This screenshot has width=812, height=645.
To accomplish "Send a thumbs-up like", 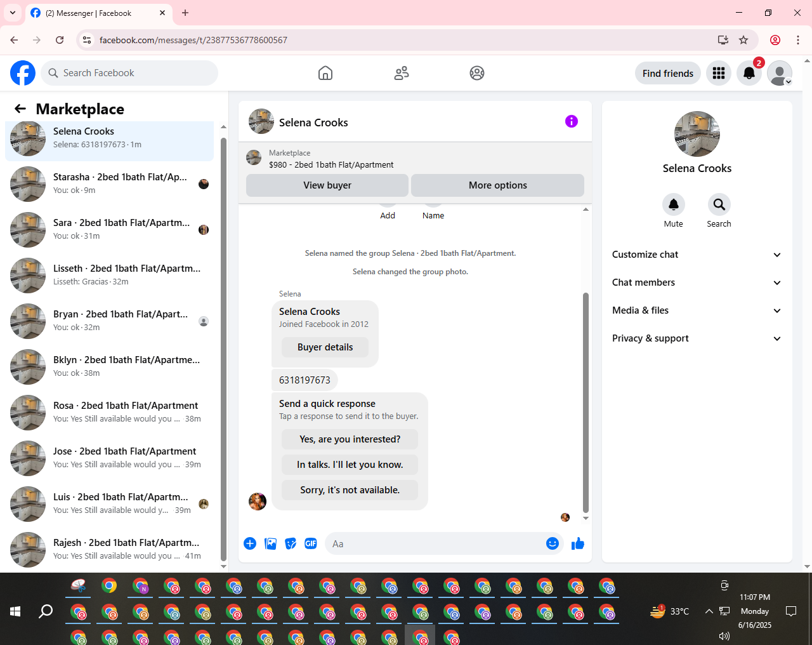I will [578, 543].
